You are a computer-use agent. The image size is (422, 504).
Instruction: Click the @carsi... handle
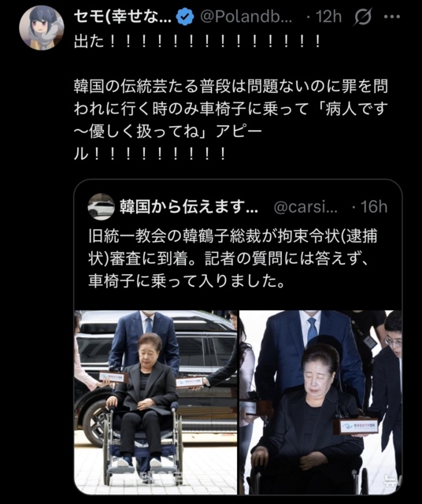305,207
